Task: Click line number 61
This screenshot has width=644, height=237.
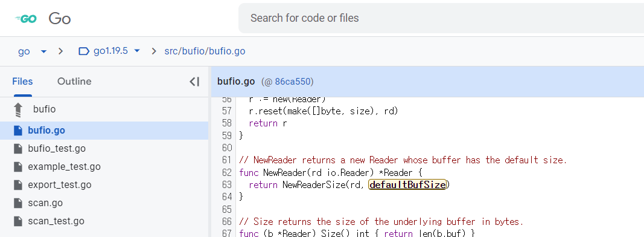Action: (x=227, y=160)
